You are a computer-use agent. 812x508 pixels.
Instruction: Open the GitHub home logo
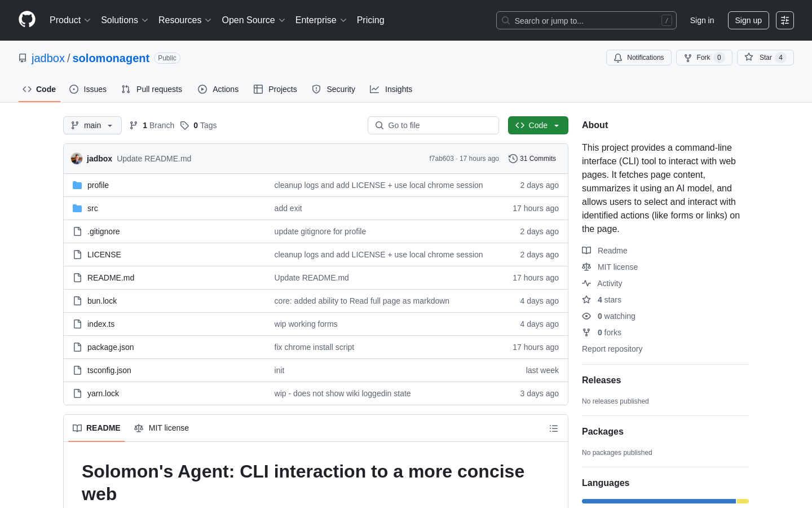[x=27, y=20]
